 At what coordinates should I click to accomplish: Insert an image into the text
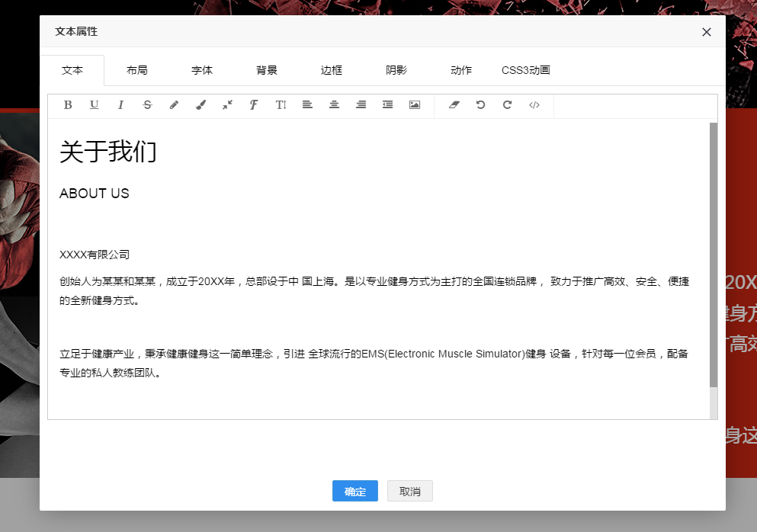pyautogui.click(x=415, y=105)
